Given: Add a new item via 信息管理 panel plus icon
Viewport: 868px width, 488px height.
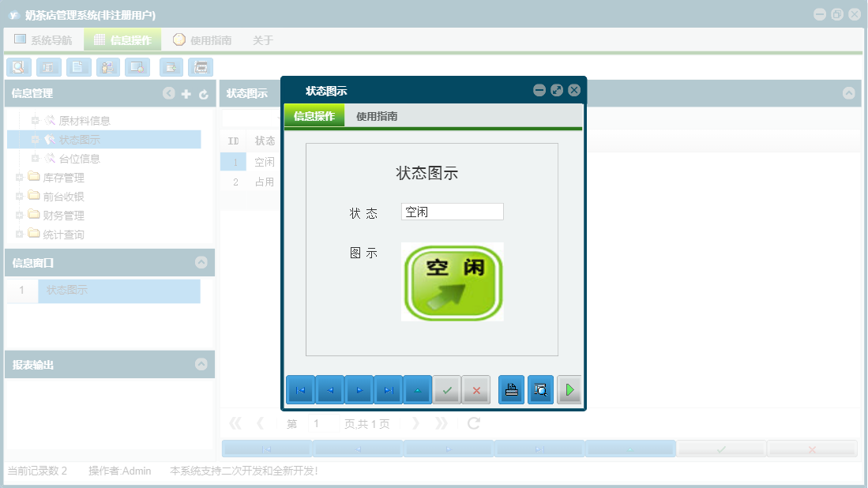Looking at the screenshot, I should tap(184, 93).
